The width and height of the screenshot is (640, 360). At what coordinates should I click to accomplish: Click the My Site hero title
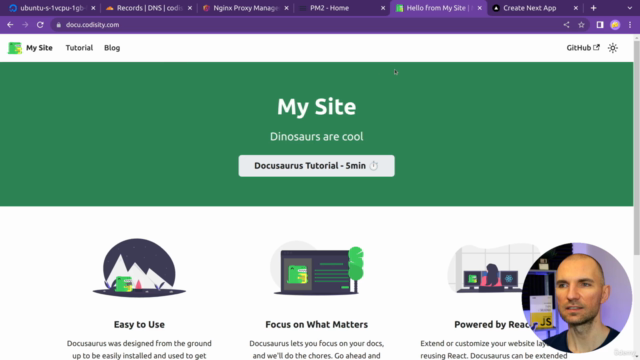point(316,107)
